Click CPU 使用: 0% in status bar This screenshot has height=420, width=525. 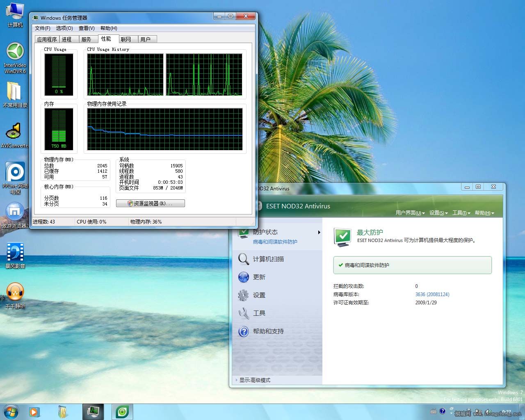click(91, 222)
